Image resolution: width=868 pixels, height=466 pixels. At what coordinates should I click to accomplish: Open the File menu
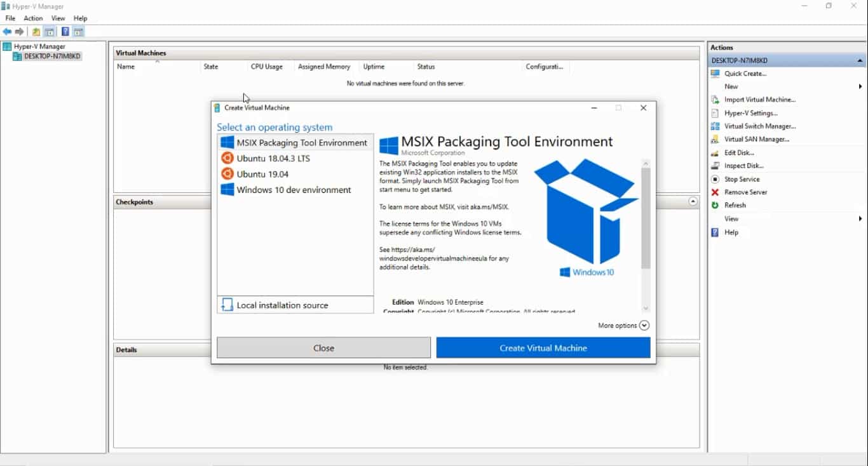10,18
